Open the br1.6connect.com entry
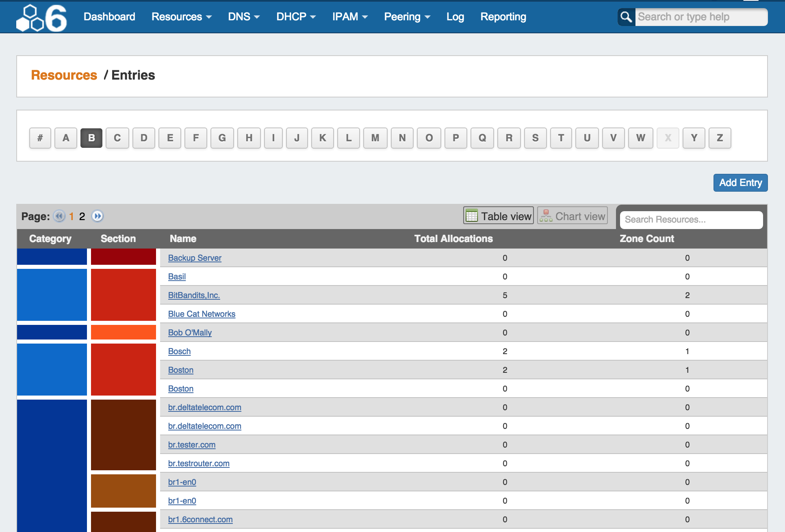 pyautogui.click(x=200, y=519)
